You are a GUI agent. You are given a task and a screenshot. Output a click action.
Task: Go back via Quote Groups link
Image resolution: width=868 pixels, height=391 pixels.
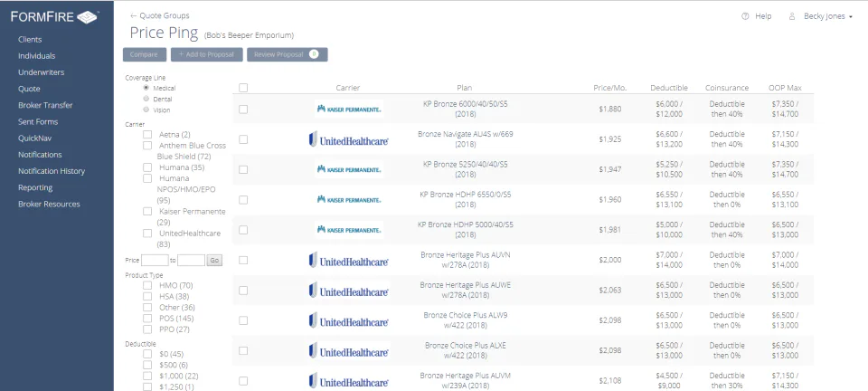pyautogui.click(x=159, y=15)
